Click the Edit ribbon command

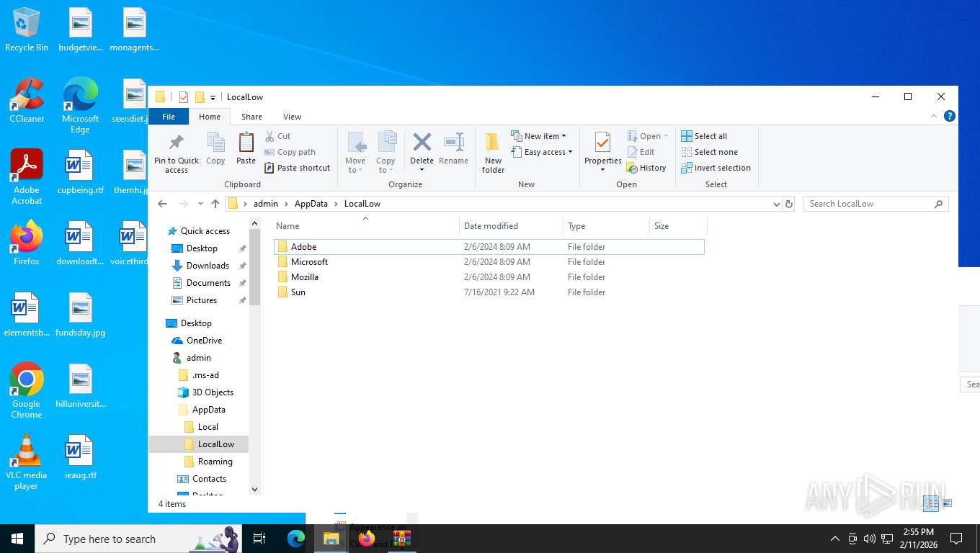tap(641, 152)
